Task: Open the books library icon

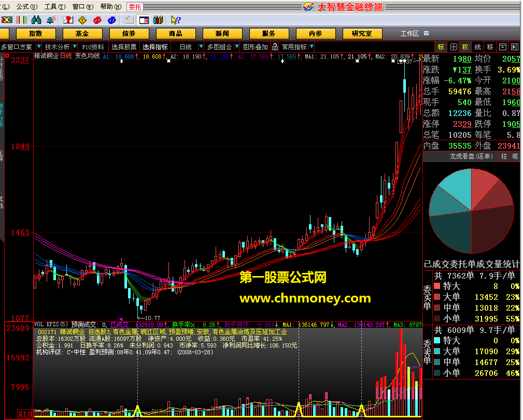Action: click(159, 20)
